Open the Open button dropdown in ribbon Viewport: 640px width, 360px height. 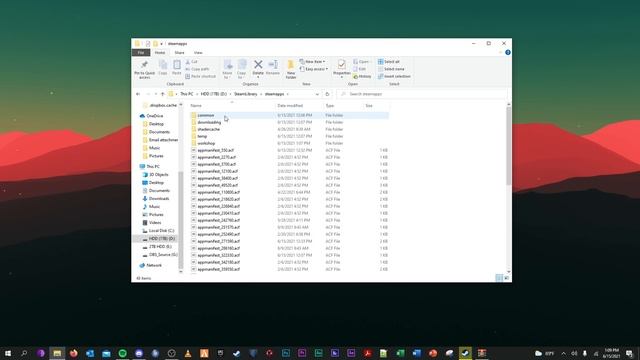tap(362, 62)
